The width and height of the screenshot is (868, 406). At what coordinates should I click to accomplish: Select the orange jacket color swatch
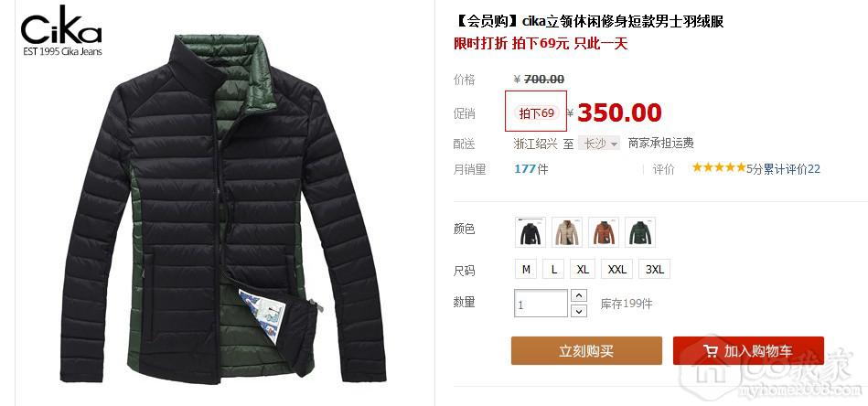click(x=604, y=232)
